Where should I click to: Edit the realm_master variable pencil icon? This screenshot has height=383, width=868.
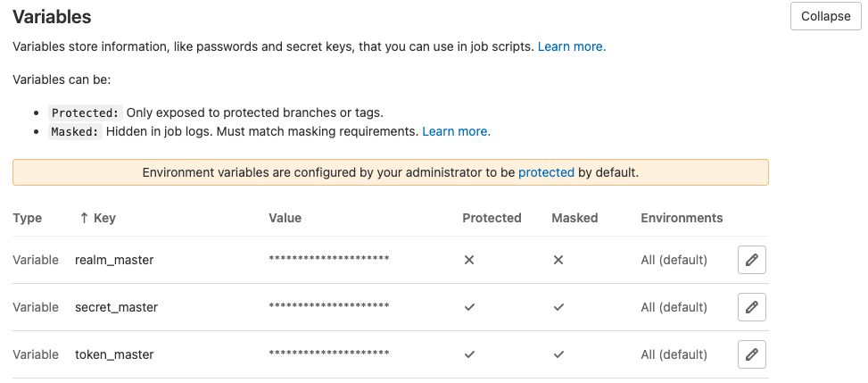tap(752, 260)
